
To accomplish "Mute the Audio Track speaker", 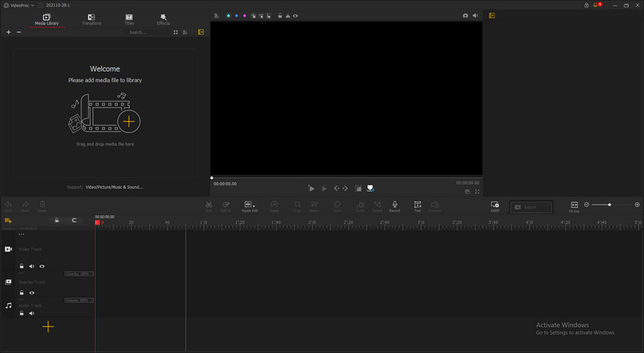I will click(31, 313).
